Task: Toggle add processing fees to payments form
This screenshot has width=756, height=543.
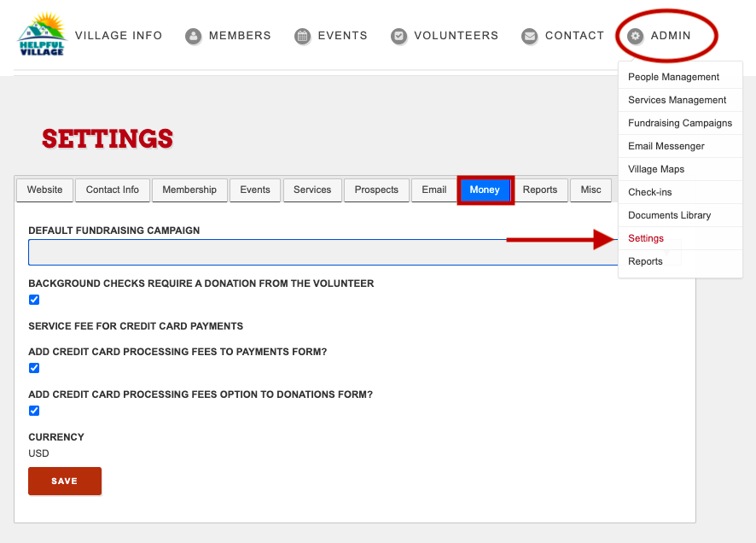Action: tap(34, 369)
